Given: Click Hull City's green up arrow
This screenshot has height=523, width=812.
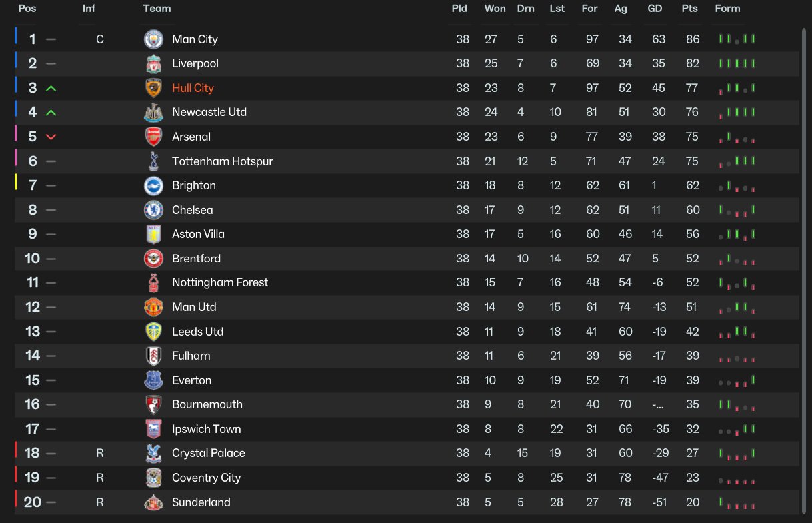Looking at the screenshot, I should point(51,88).
